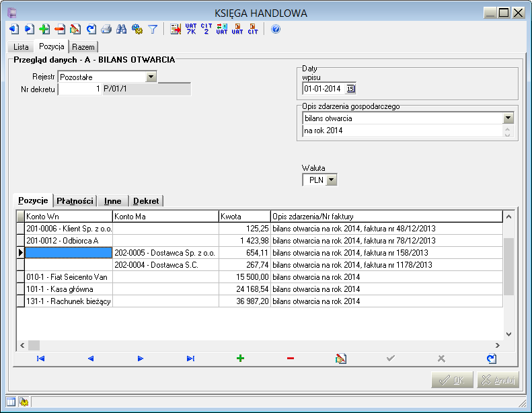Go to next record in toolbar
This screenshot has height=413, width=532.
(x=29, y=29)
